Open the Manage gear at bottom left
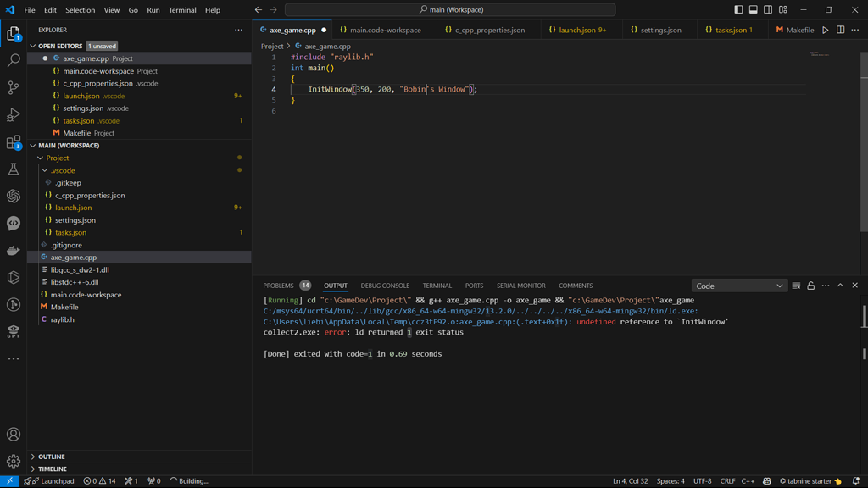The width and height of the screenshot is (868, 488). 14,462
